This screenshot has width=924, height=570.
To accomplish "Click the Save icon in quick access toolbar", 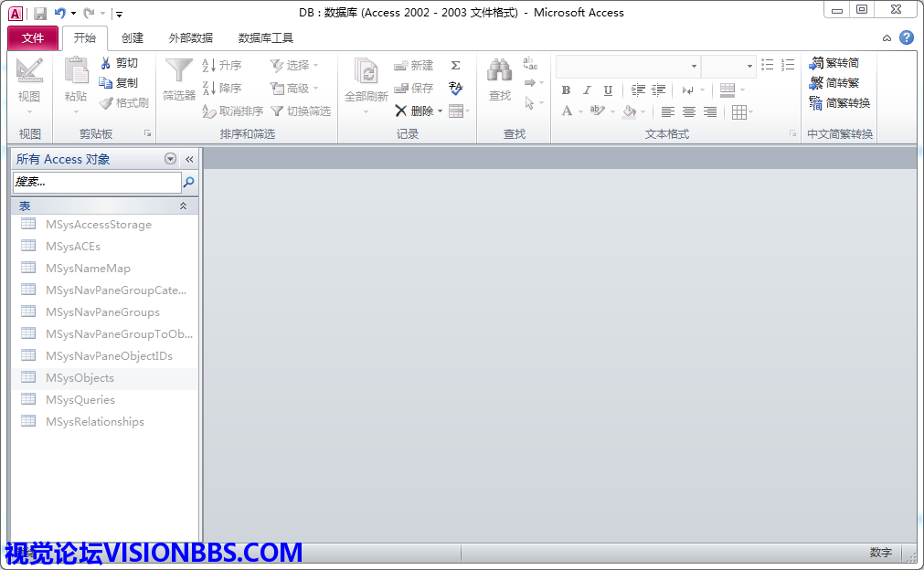I will (39, 13).
